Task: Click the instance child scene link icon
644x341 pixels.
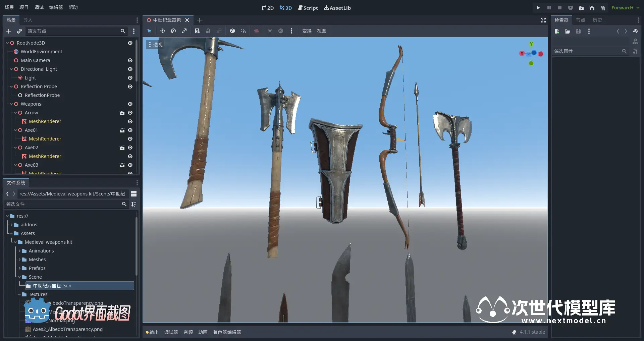Action: (x=19, y=31)
